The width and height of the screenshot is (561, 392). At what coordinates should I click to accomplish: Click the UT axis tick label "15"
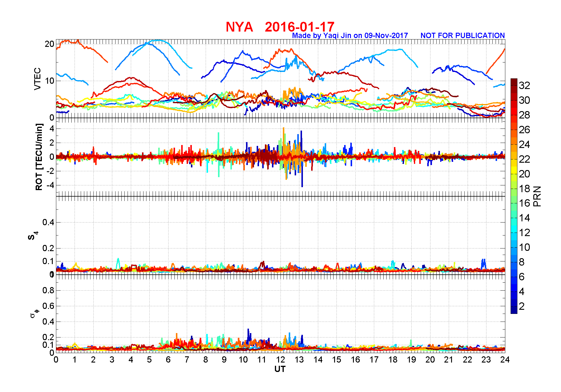pyautogui.click(x=336, y=360)
